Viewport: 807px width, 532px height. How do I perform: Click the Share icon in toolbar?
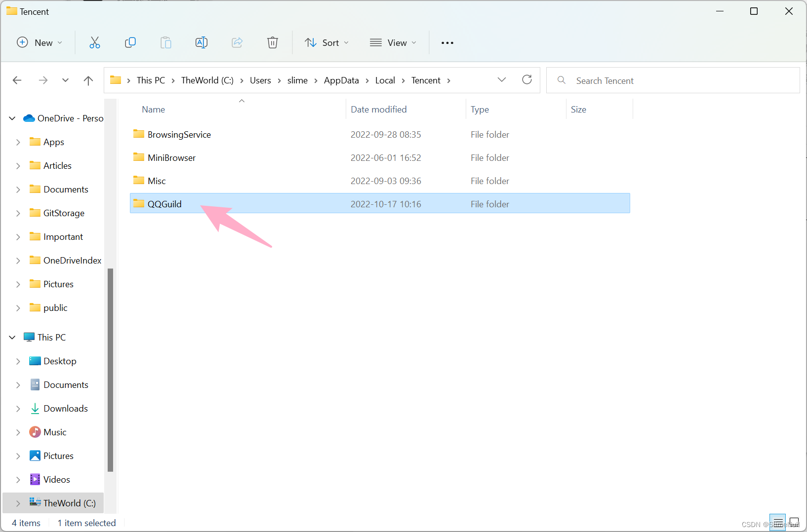pos(237,43)
